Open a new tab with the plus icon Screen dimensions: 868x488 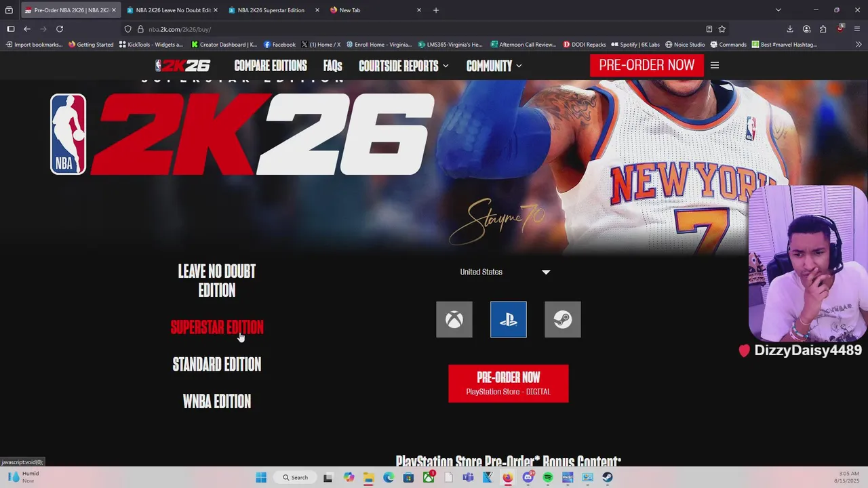[436, 10]
